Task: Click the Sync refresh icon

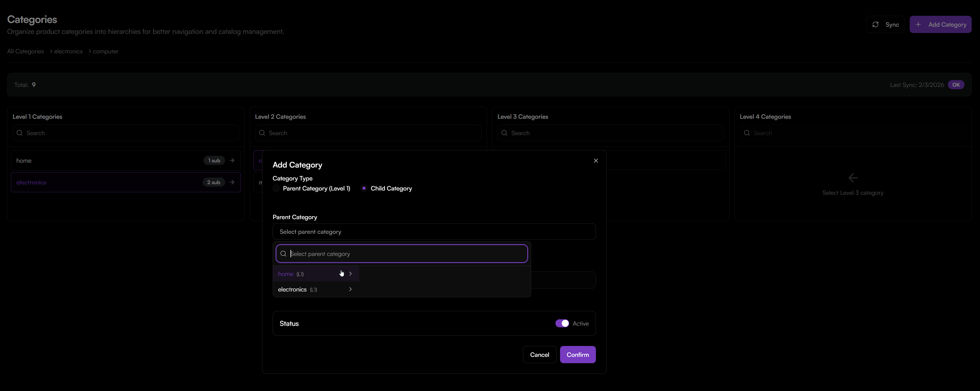Action: coord(876,24)
